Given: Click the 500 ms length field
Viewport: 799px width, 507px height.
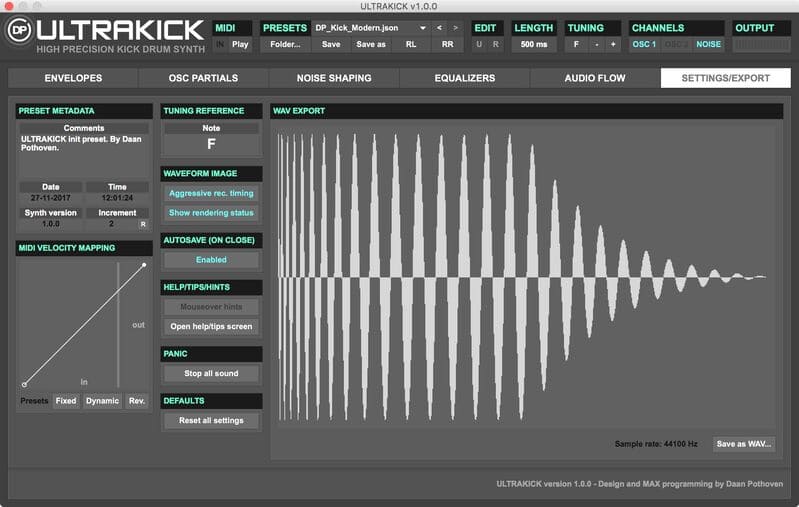Looking at the screenshot, I should [x=534, y=44].
